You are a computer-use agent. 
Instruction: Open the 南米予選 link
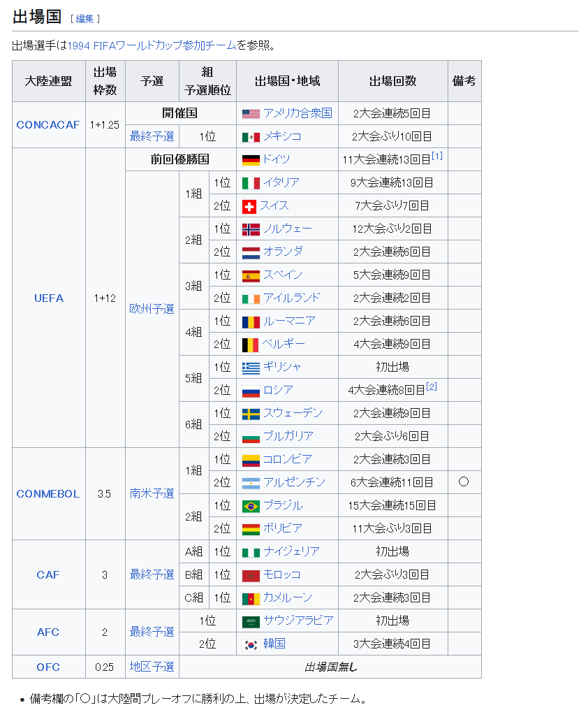pyautogui.click(x=152, y=493)
